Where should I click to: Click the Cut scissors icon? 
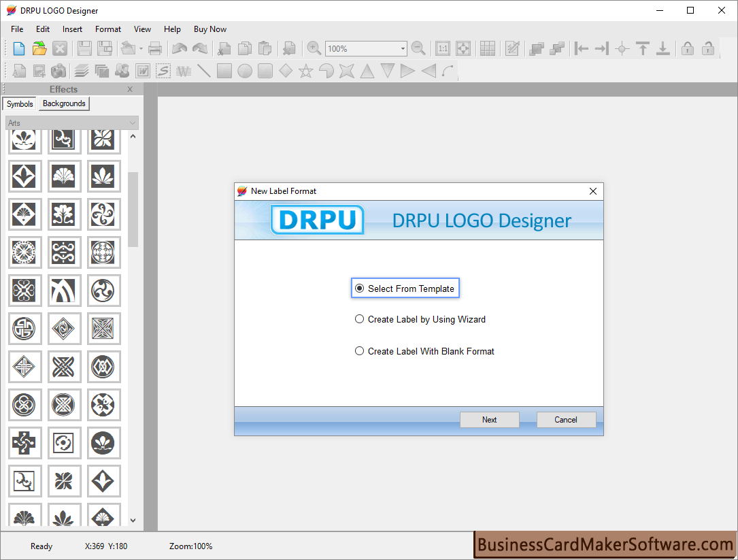tap(224, 48)
